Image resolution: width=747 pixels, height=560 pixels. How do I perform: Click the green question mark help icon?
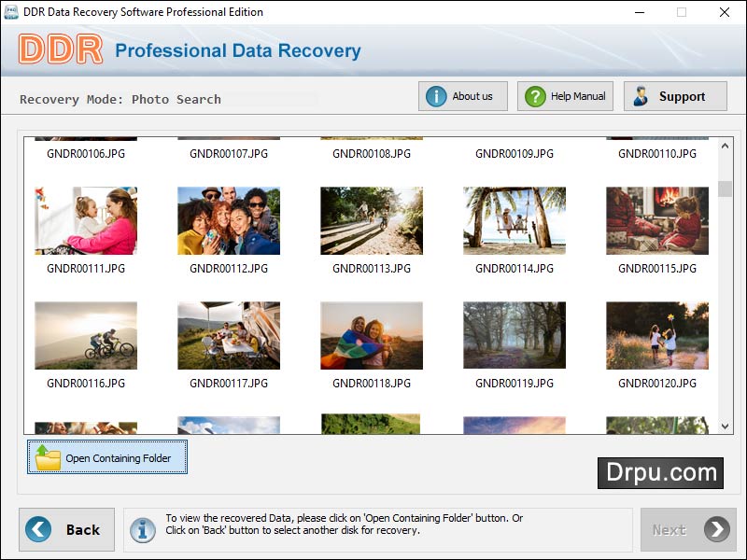click(535, 96)
